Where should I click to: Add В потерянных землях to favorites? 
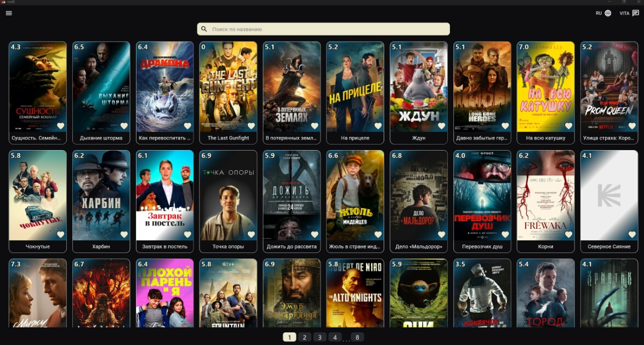pos(315,126)
